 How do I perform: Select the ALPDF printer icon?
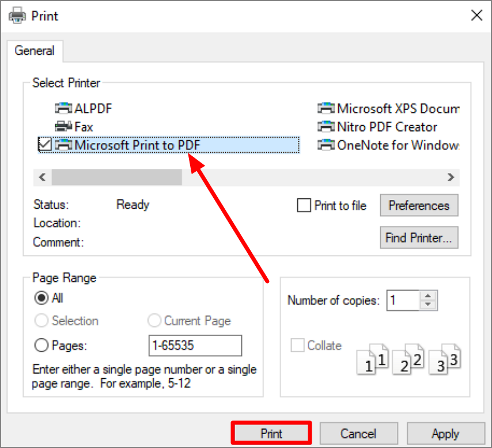63,108
